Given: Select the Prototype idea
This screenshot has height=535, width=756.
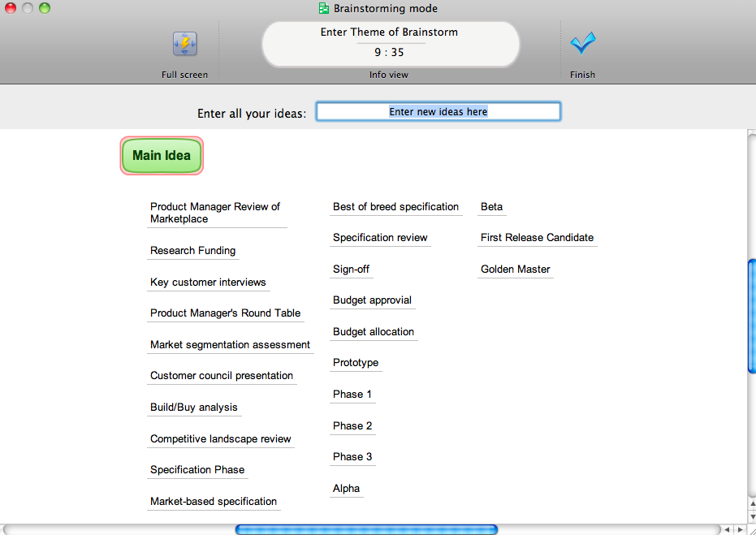Looking at the screenshot, I should click(x=356, y=363).
